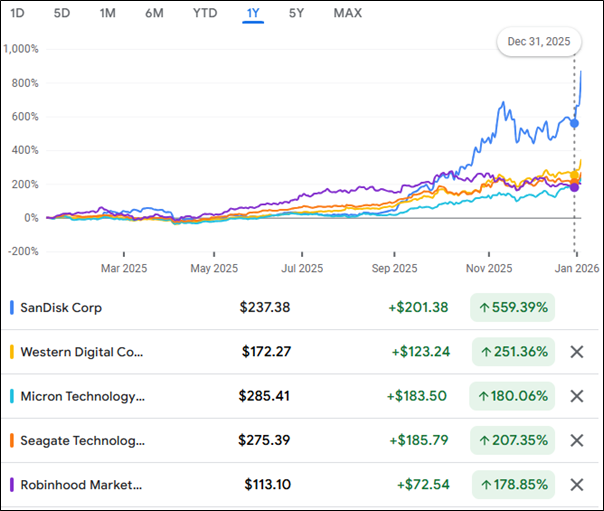Open the Western Digital stock row
Screen dimensions: 604x511
click(82, 352)
